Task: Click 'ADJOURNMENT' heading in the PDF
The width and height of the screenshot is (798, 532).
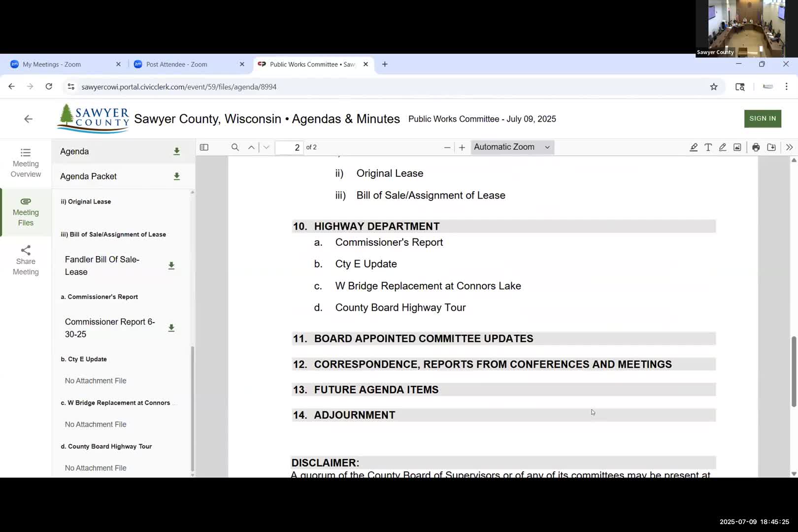Action: click(355, 415)
